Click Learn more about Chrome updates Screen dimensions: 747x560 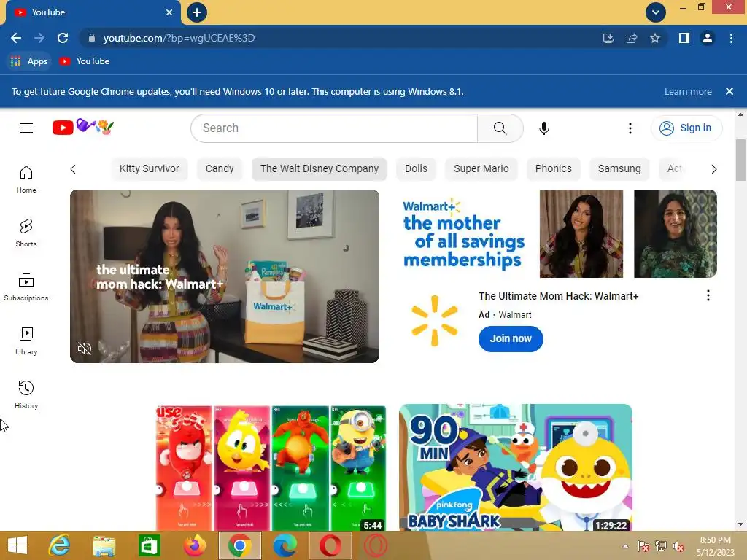point(688,91)
